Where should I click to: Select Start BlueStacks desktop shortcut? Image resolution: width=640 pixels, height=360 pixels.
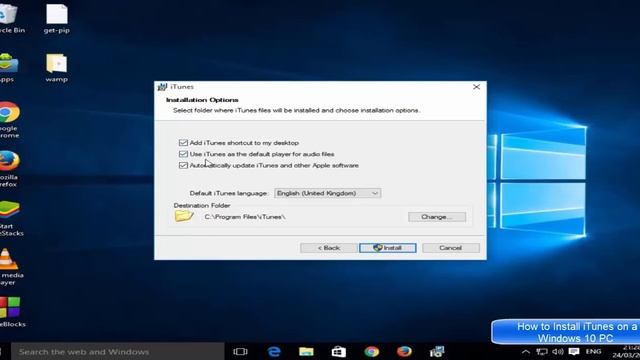click(11, 218)
